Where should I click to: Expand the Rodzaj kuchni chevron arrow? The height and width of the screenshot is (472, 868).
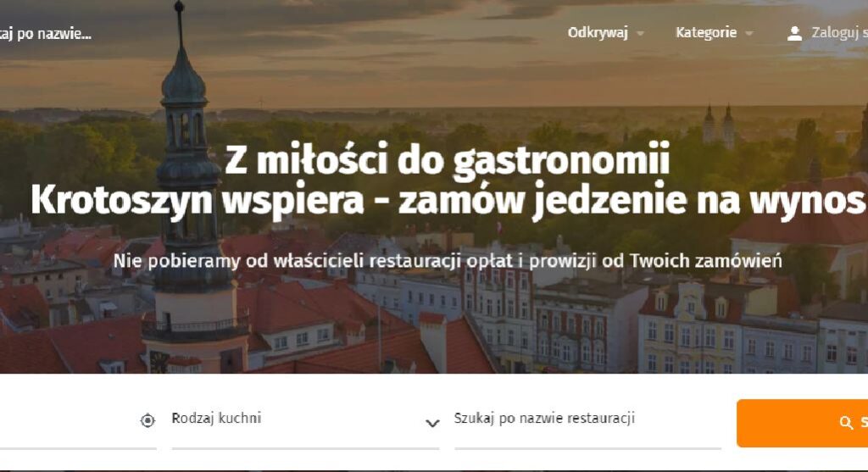pyautogui.click(x=432, y=424)
